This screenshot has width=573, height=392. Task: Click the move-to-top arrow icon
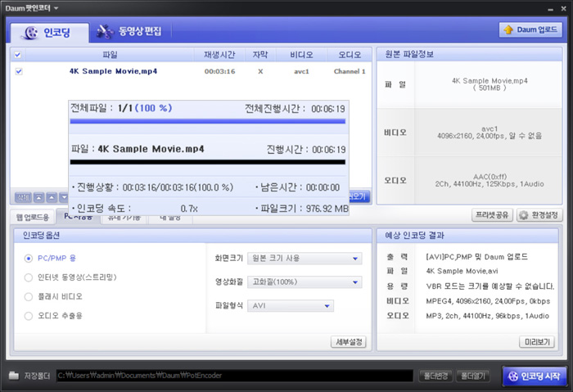tap(38, 198)
